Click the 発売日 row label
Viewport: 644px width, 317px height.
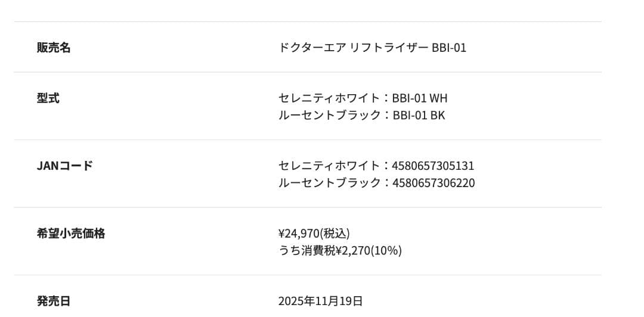(x=54, y=301)
